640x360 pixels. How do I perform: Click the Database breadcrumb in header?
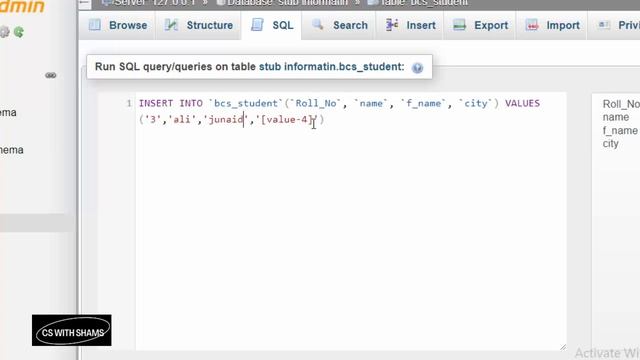tap(282, 3)
